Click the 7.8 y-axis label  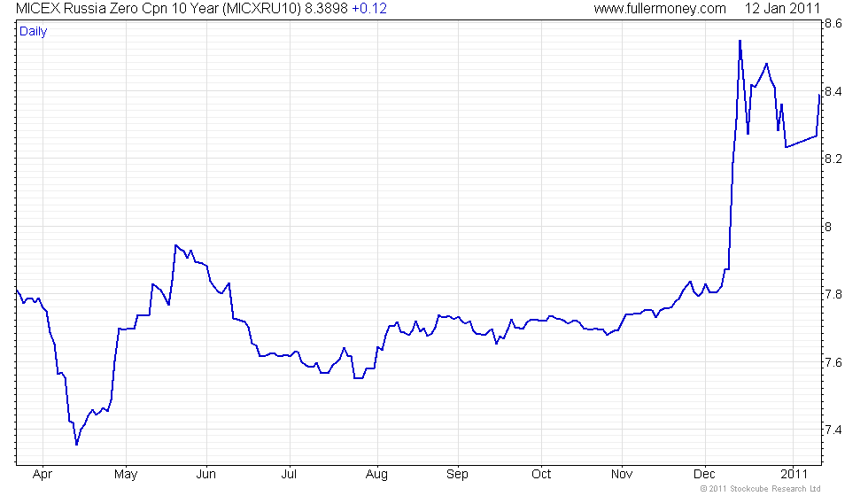click(x=833, y=294)
